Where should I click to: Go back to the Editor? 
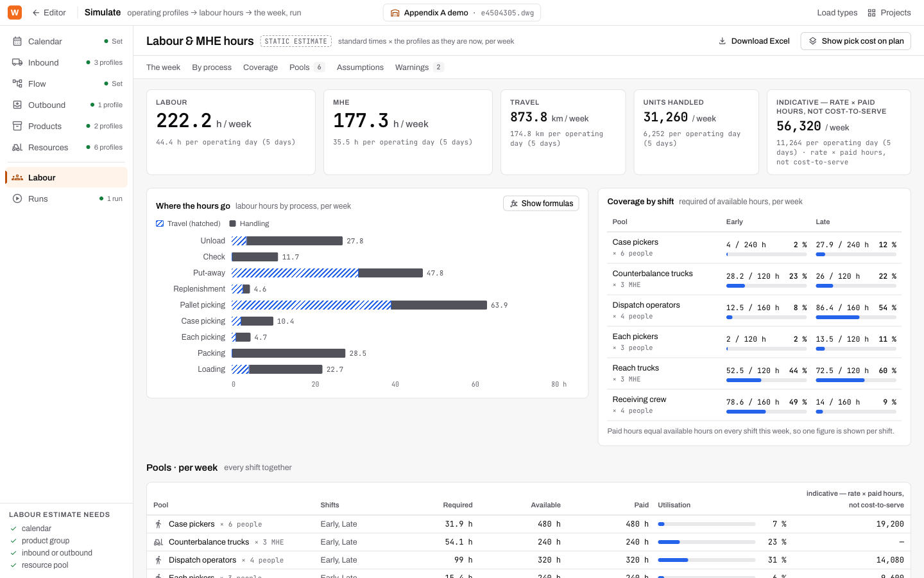[x=49, y=13]
